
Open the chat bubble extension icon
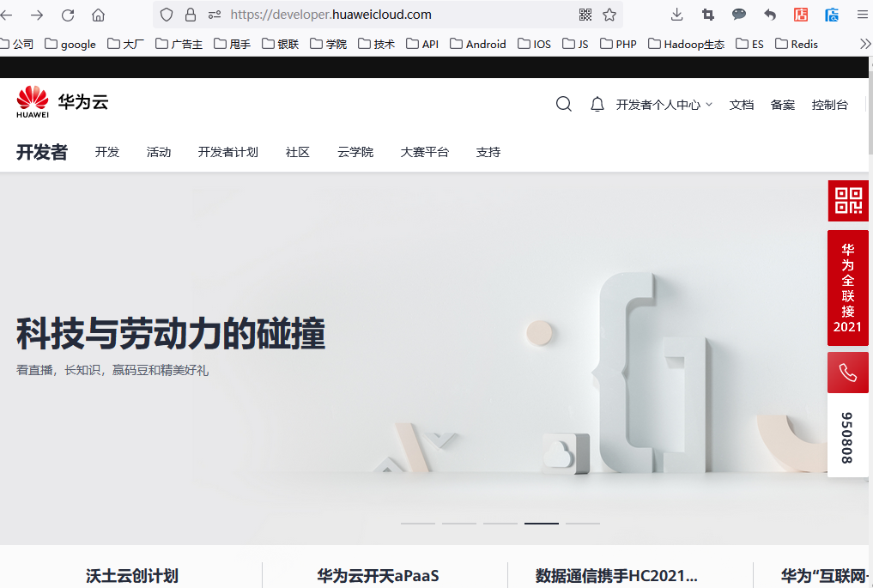(739, 15)
